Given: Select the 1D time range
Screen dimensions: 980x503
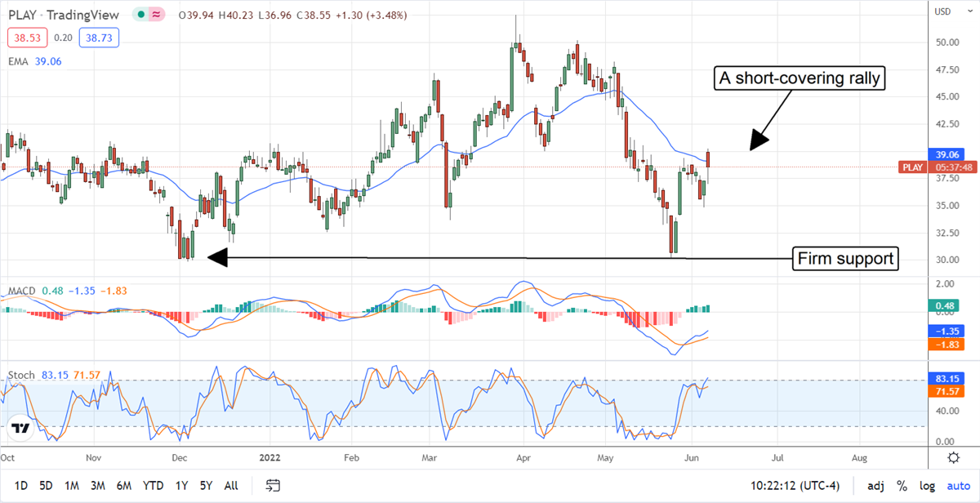Looking at the screenshot, I should 20,486.
